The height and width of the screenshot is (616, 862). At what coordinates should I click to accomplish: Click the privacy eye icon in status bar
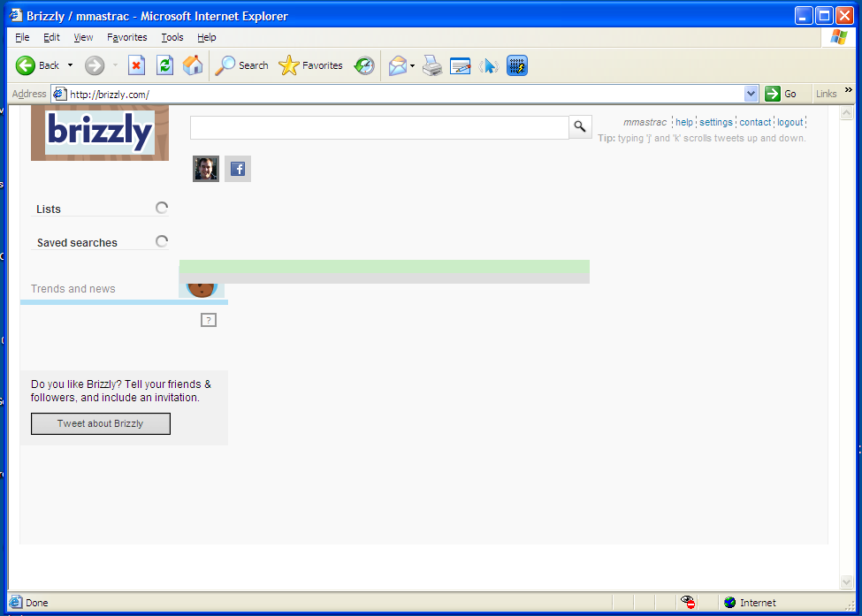[x=688, y=602]
